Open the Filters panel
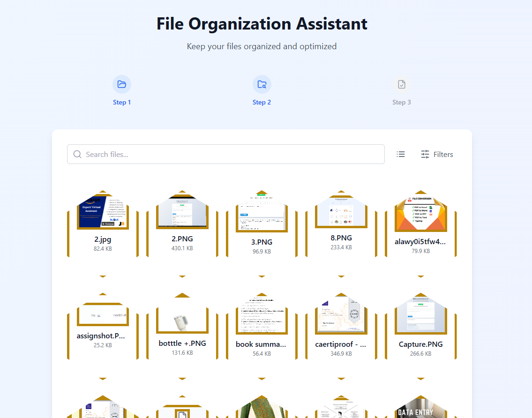532x418 pixels. [437, 154]
